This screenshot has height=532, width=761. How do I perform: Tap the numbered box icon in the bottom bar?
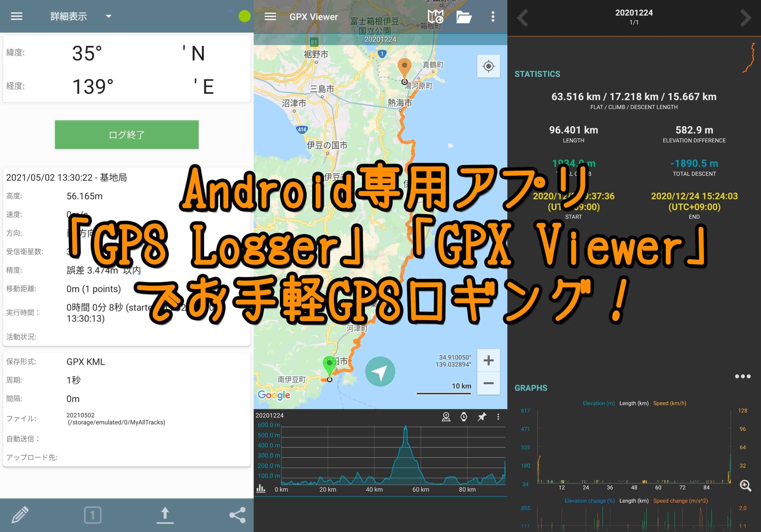(x=92, y=515)
